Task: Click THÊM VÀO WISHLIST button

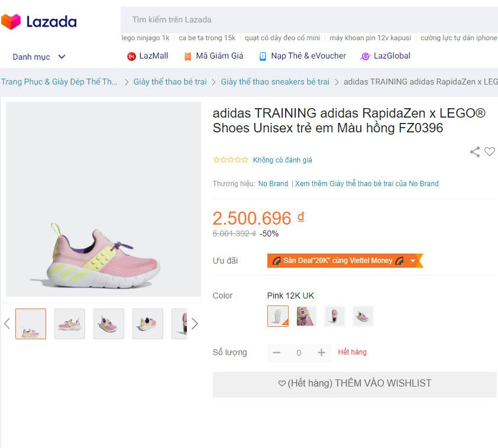Action: pos(355,384)
